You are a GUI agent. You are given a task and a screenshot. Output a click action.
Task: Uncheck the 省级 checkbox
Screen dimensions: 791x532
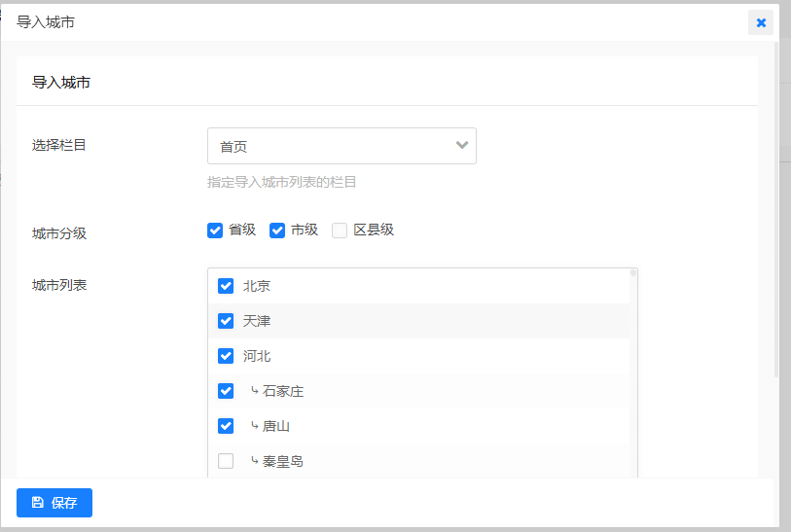216,231
